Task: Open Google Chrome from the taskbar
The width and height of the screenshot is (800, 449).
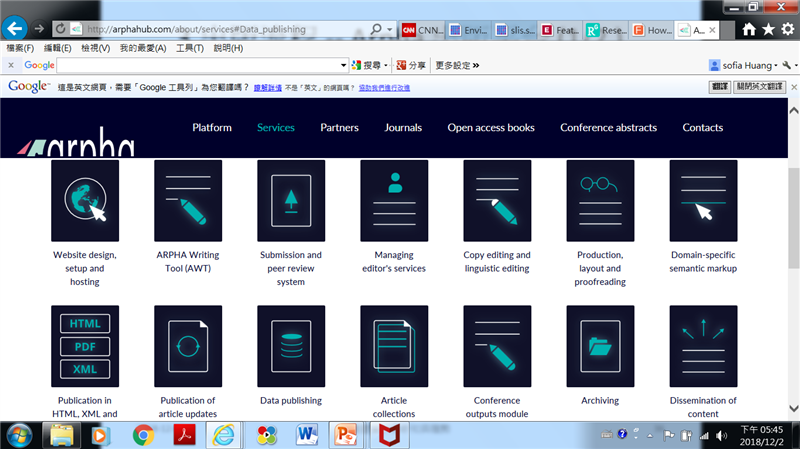Action: click(x=143, y=435)
